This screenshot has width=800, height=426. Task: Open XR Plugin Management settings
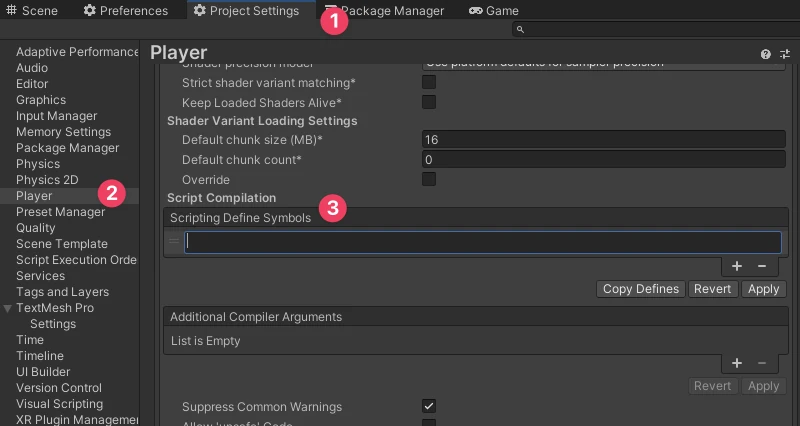[x=77, y=419]
